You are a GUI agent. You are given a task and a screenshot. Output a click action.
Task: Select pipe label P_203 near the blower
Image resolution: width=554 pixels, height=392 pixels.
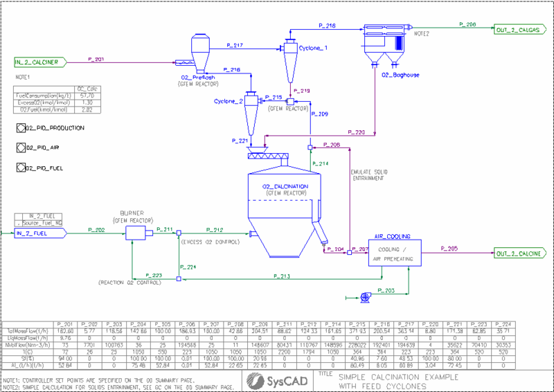tap(386, 291)
